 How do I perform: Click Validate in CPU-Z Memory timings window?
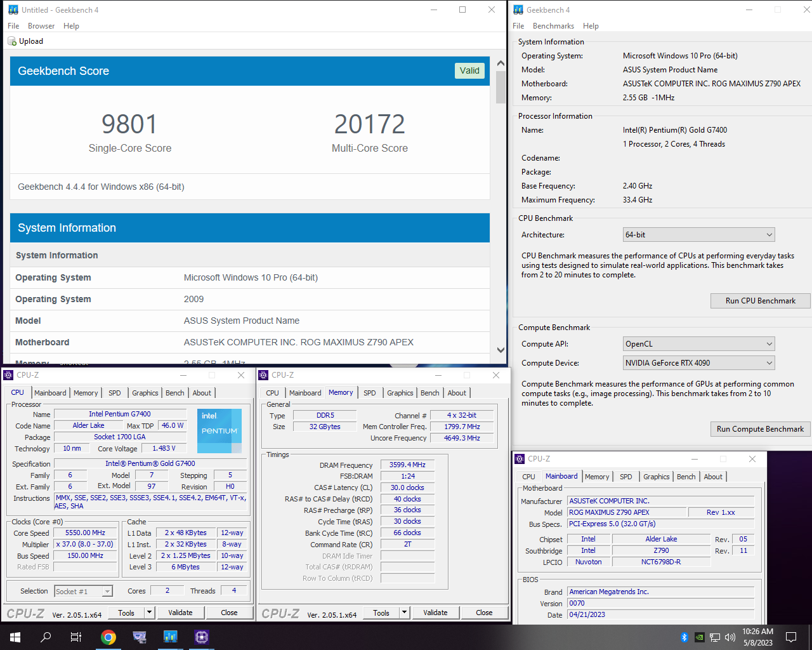point(435,613)
